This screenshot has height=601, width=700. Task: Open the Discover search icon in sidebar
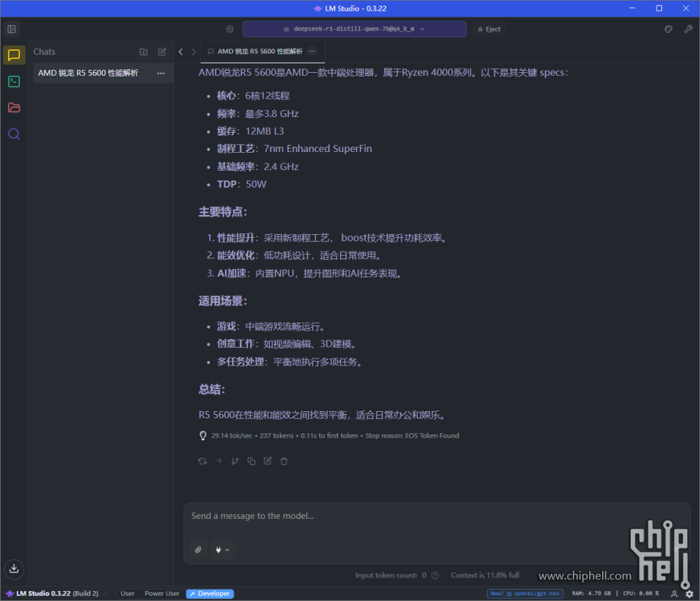[14, 134]
